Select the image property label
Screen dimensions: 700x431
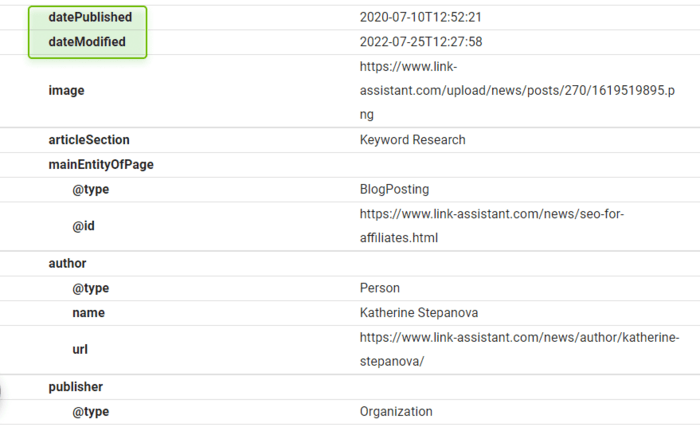coord(67,90)
